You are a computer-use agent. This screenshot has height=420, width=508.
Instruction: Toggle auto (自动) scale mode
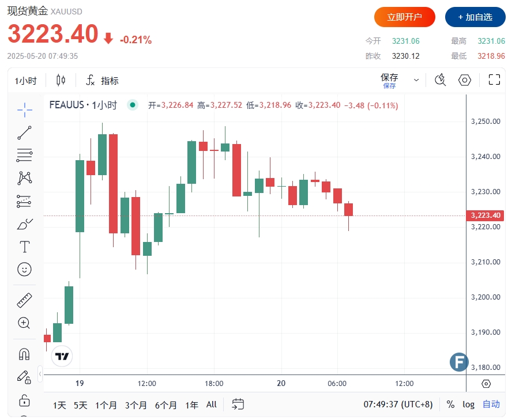coord(491,404)
